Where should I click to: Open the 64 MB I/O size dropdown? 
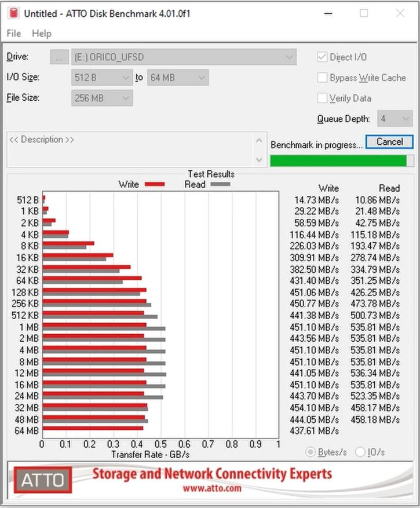[178, 78]
